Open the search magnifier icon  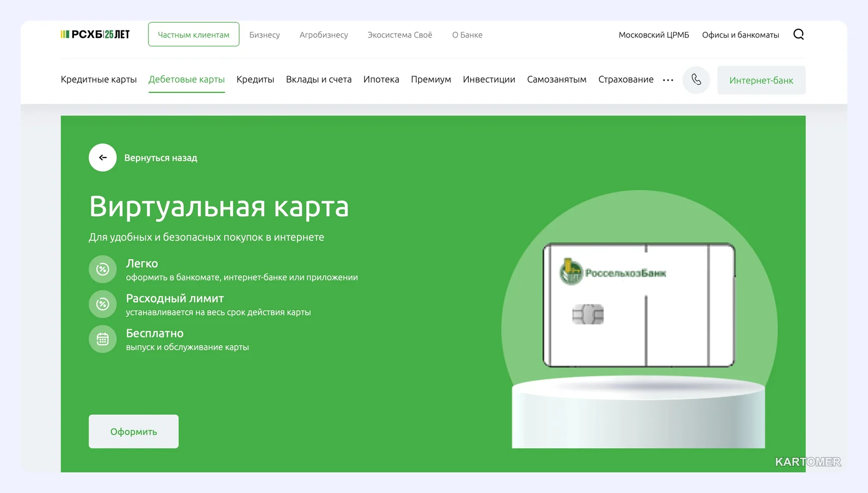click(x=798, y=34)
